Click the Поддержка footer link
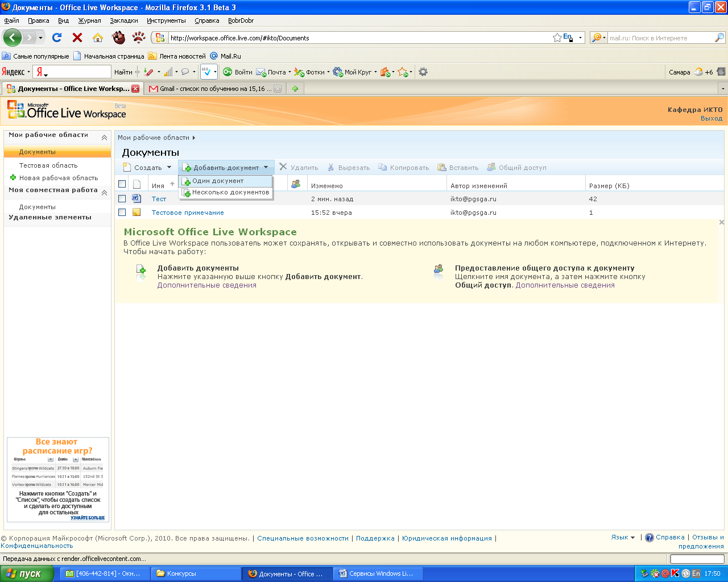Screen dimensions: 728x582 [x=375, y=538]
